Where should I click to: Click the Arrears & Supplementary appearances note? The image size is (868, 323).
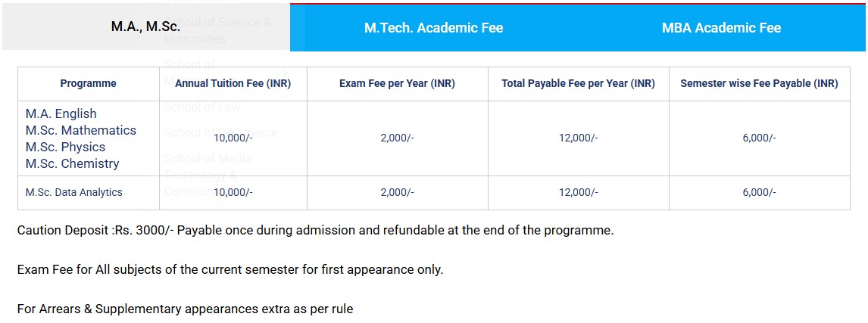coord(185,309)
